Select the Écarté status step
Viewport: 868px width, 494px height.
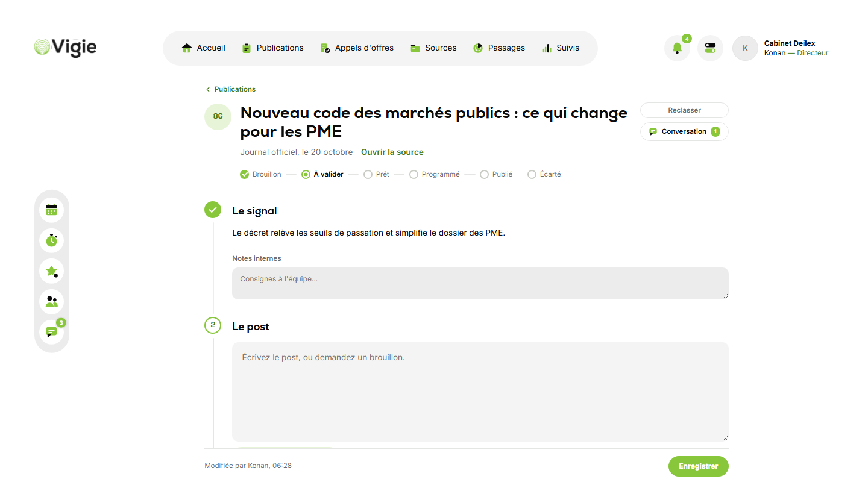pos(544,174)
